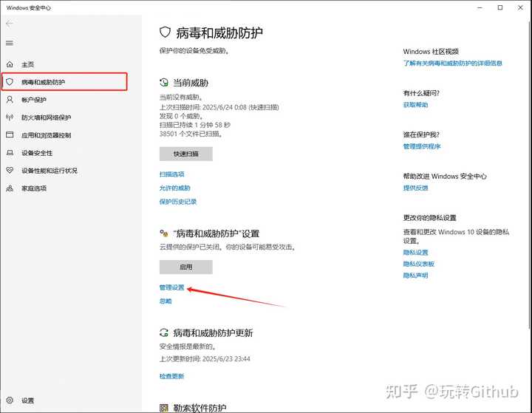Click the 病毒和威胁防护 page heading
This screenshot has height=413, width=532.
(219, 33)
